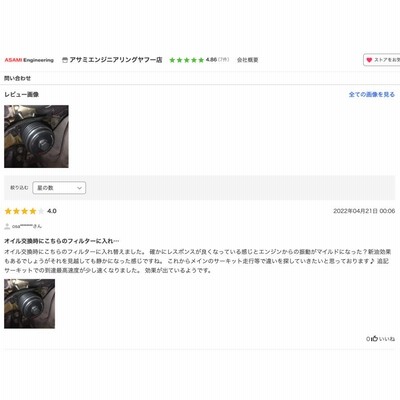The height and width of the screenshot is (400, 400).
Task: Open the 星の数 filter dropdown
Action: tap(59, 188)
